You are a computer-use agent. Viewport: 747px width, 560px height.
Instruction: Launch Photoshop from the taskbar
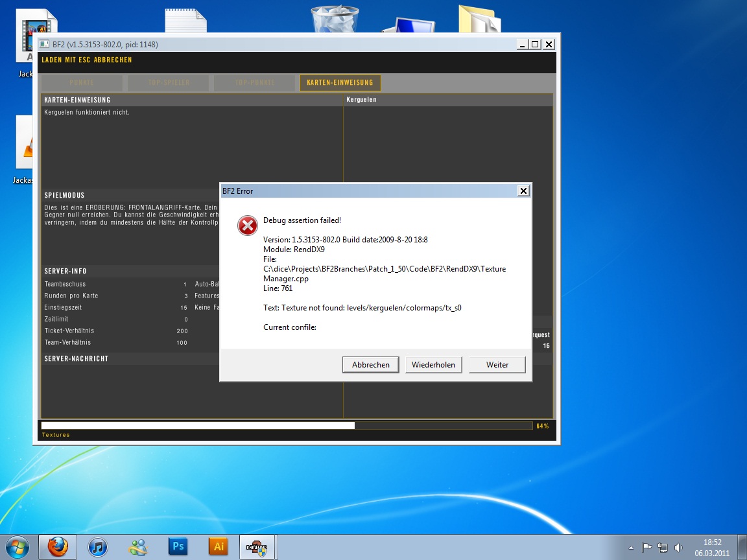click(178, 546)
